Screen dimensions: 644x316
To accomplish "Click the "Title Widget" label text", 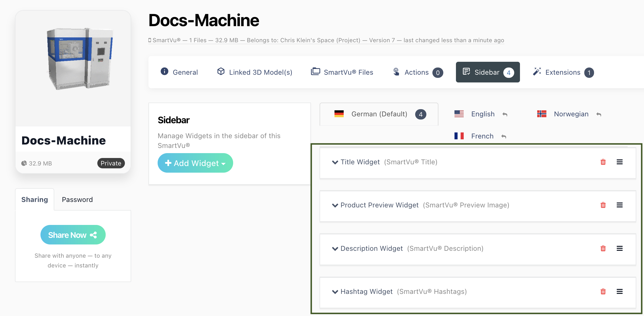I will click(360, 162).
